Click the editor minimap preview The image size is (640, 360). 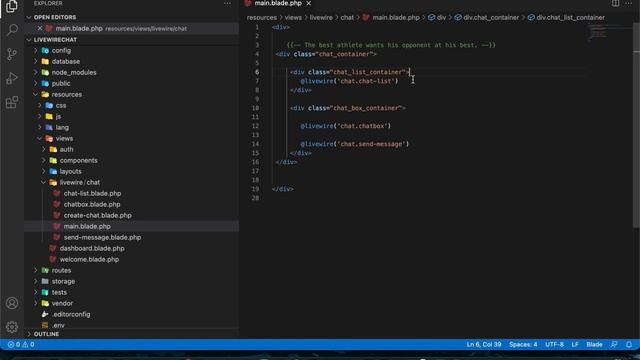610,33
